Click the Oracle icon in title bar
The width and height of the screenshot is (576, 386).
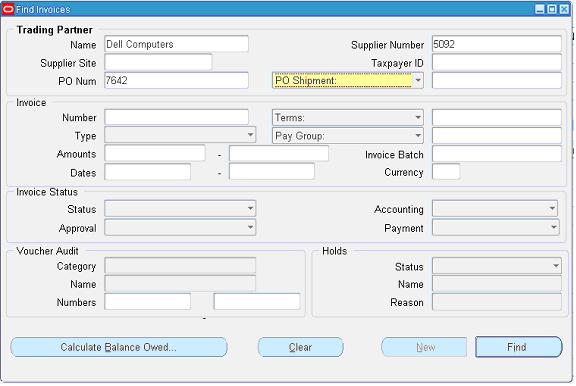point(8,9)
